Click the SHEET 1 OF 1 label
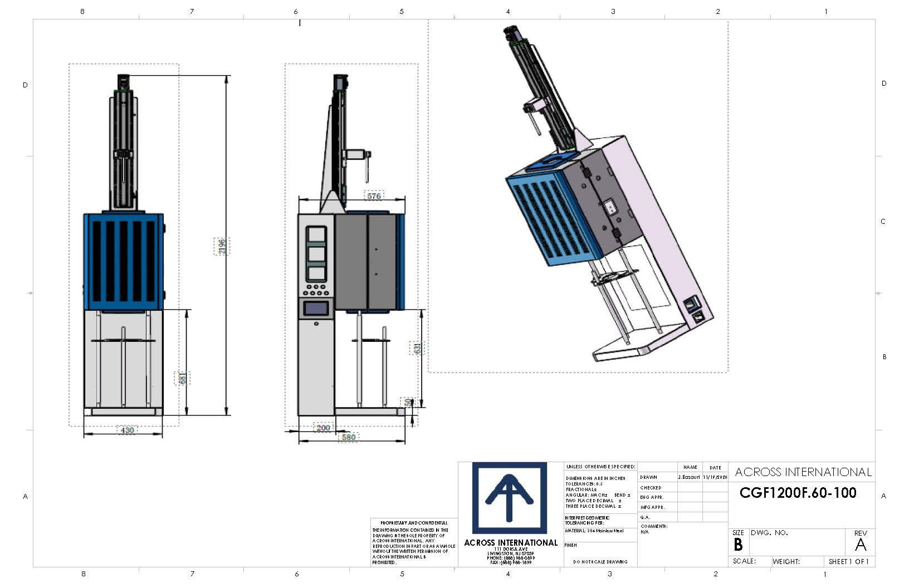The height and width of the screenshot is (588, 909). point(848,561)
